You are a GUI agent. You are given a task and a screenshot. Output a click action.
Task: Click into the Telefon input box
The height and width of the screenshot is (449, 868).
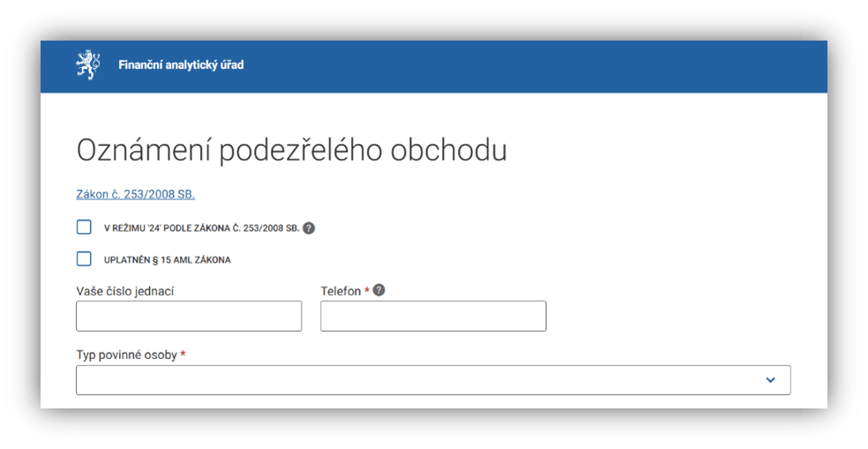point(433,316)
